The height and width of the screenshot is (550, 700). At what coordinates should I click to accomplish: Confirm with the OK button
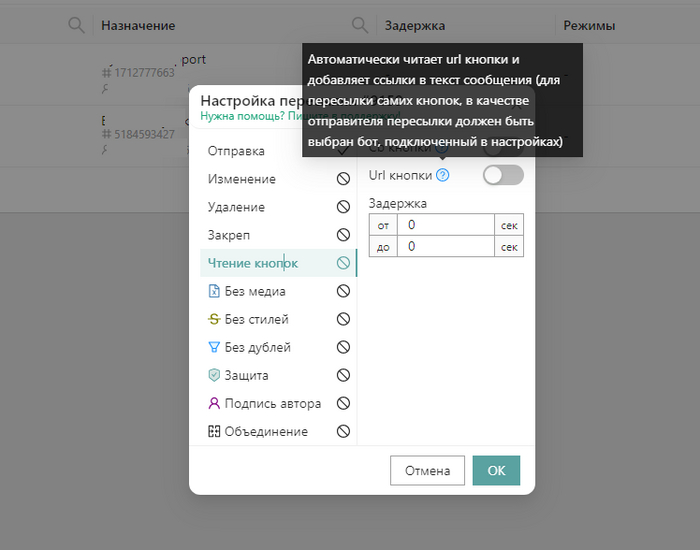pos(496,470)
